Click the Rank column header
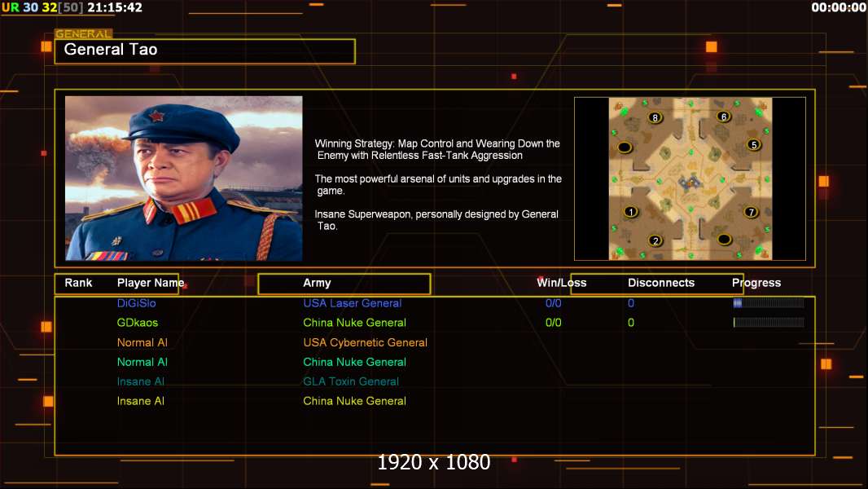868x489 pixels. pyautogui.click(x=78, y=283)
